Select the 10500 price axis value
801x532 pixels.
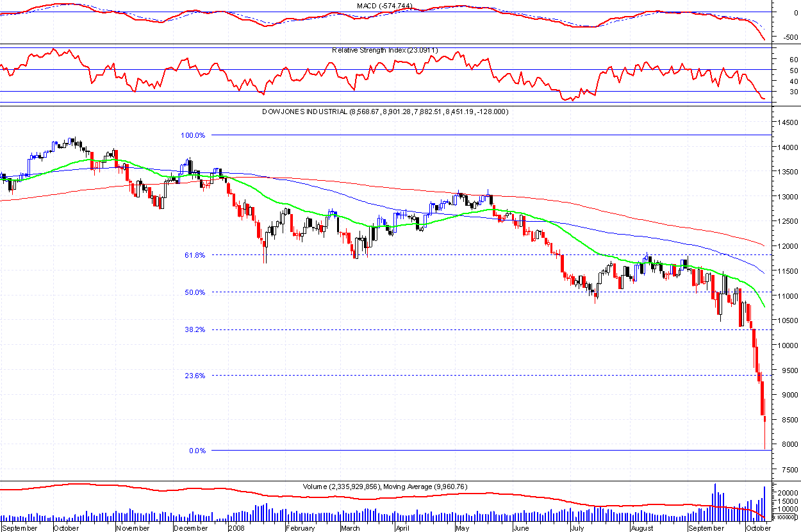click(786, 320)
